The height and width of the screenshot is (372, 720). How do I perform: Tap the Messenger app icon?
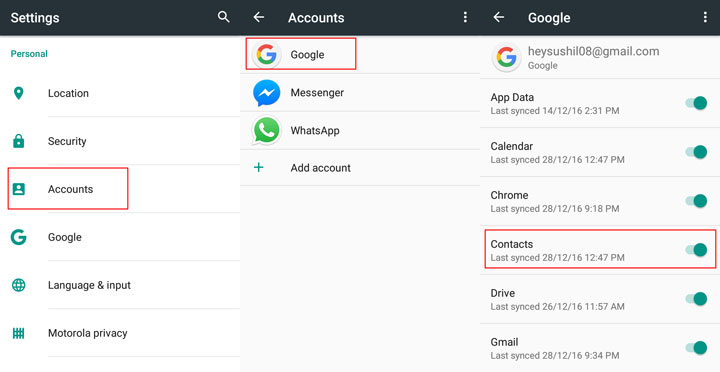(267, 93)
